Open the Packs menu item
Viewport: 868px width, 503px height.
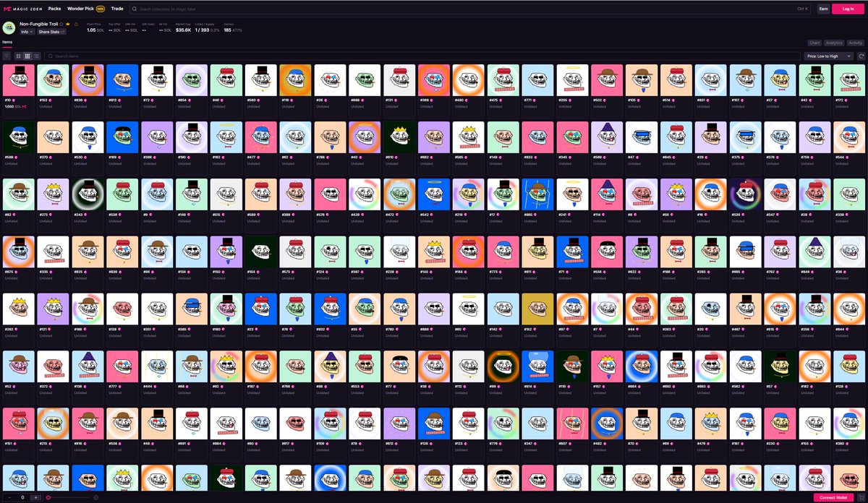pyautogui.click(x=54, y=9)
